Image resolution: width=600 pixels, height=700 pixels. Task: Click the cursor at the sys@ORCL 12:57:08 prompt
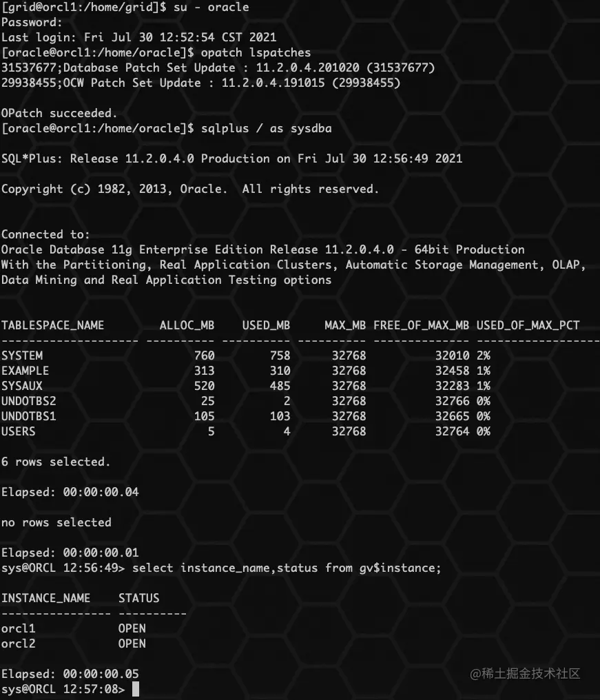click(136, 689)
